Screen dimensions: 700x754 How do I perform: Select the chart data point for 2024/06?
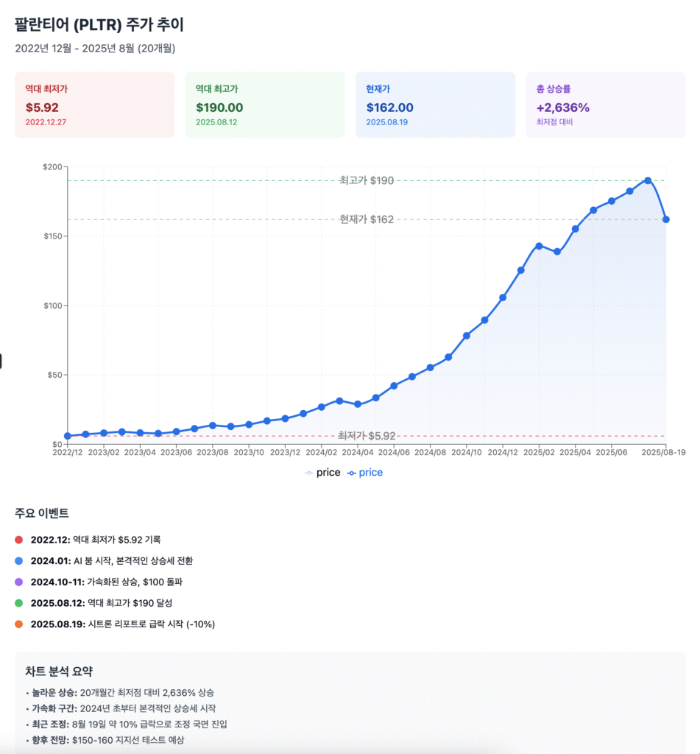click(394, 386)
